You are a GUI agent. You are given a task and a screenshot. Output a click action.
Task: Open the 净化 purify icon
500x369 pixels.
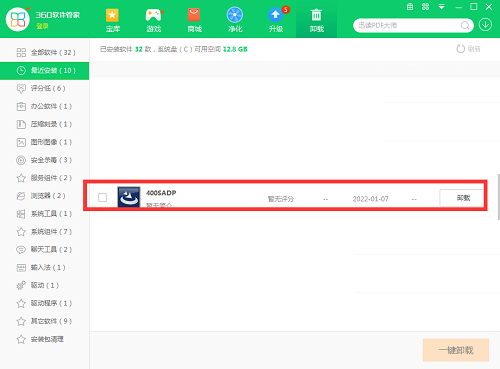(235, 15)
